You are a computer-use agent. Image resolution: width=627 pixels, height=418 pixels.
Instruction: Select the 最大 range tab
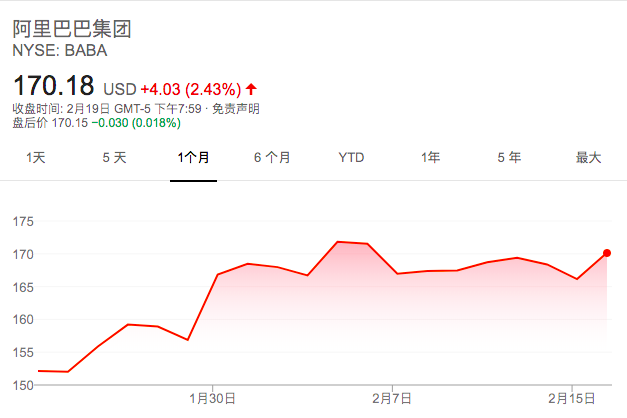588,158
